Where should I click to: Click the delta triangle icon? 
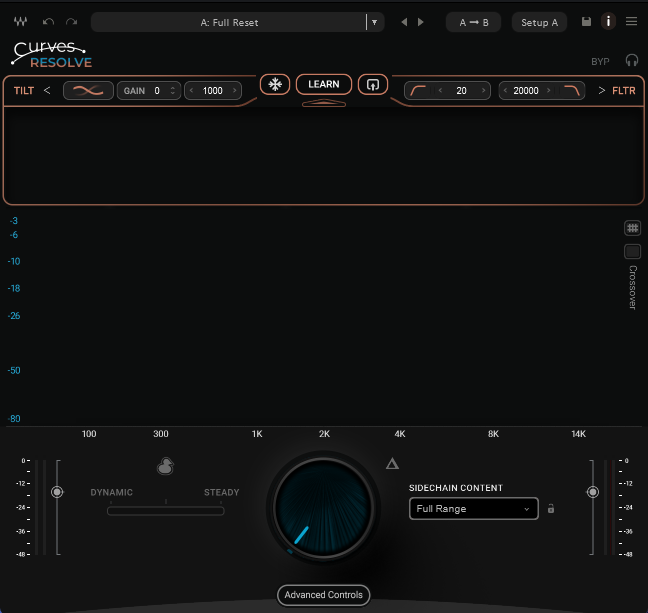coord(392,463)
